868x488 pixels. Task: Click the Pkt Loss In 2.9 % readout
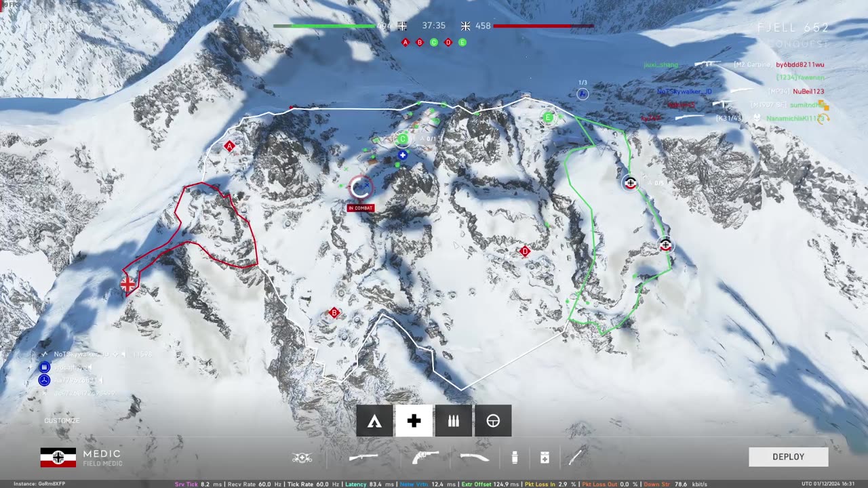pos(550,484)
